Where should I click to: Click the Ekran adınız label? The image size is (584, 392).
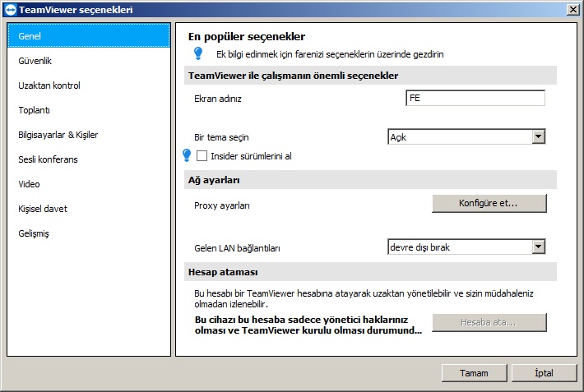click(218, 99)
